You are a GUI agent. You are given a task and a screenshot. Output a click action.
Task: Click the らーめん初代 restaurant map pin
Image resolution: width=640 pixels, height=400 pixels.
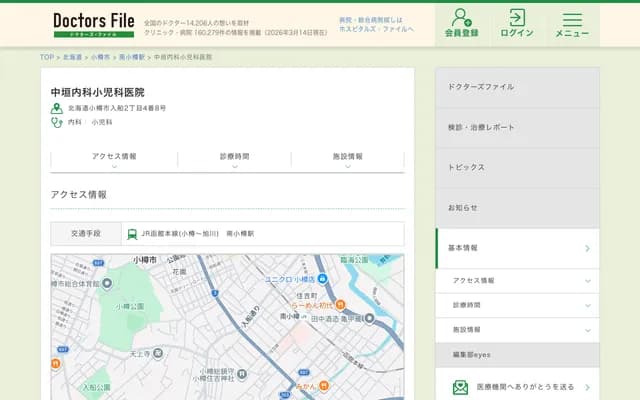pos(340,304)
